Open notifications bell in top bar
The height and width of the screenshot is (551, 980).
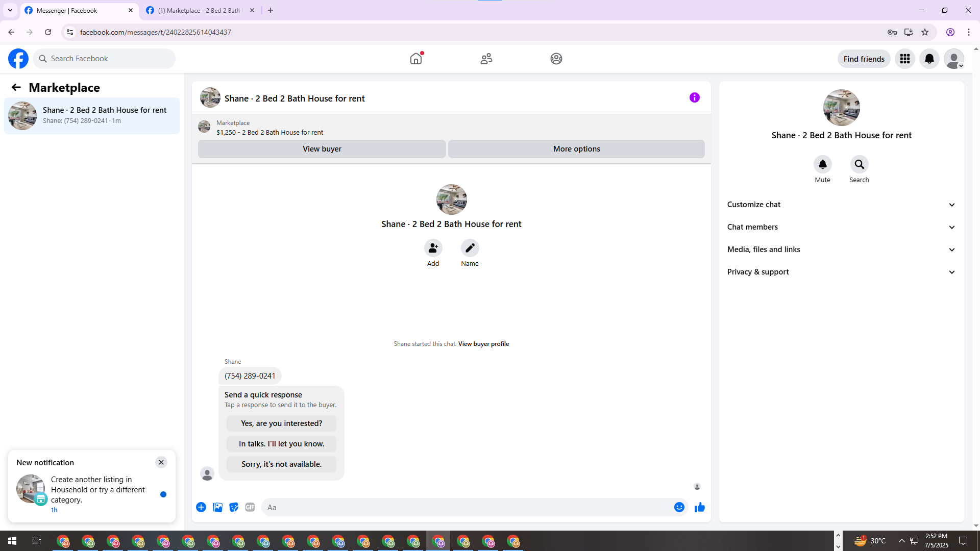click(929, 59)
